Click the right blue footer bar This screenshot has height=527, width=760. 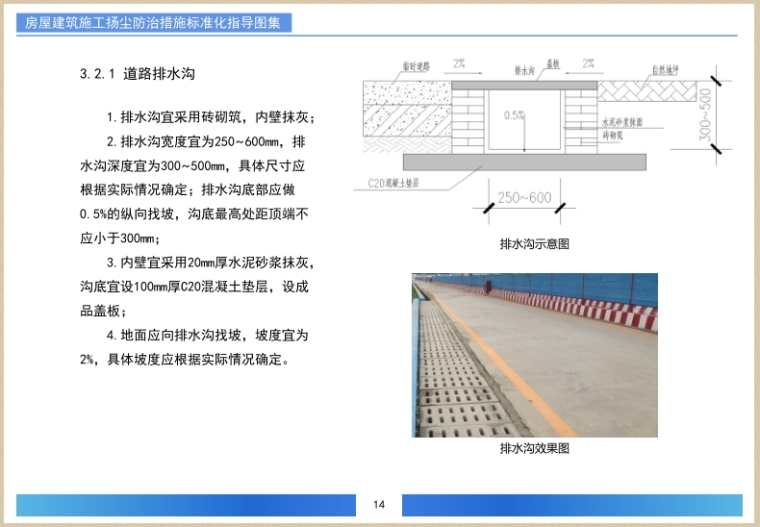572,505
